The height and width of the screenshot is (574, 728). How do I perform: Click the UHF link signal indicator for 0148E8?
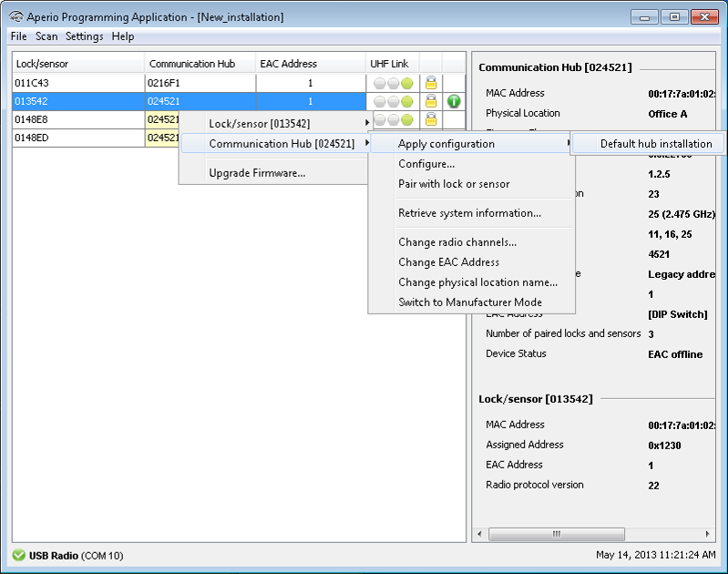click(394, 119)
